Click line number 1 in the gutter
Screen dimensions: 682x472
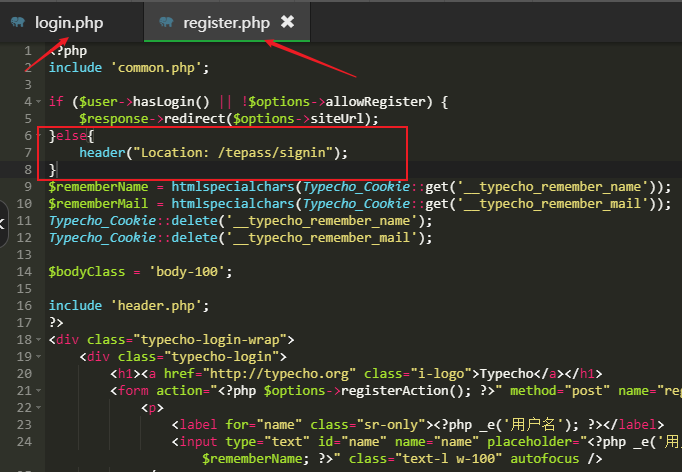pos(28,51)
